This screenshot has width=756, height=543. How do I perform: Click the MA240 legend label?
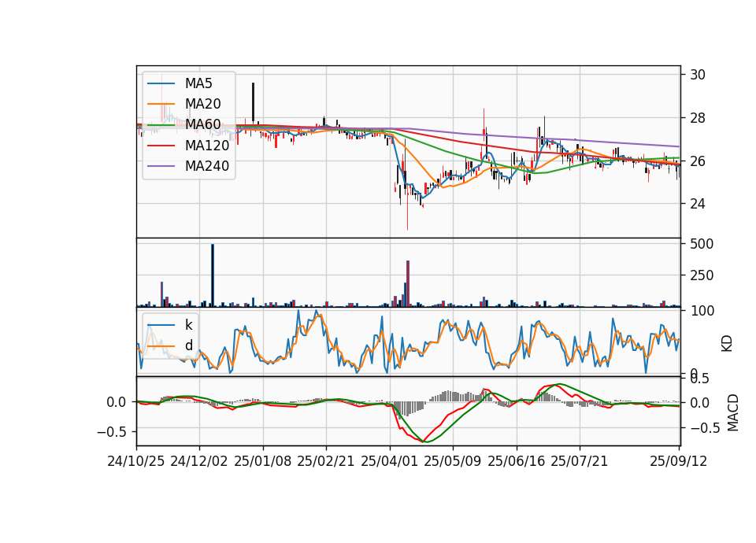[207, 166]
